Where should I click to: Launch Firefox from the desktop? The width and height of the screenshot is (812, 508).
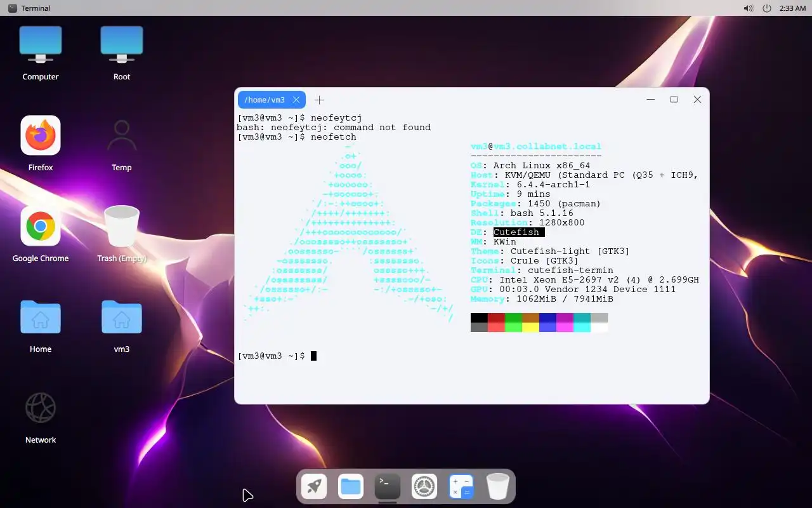coord(41,135)
